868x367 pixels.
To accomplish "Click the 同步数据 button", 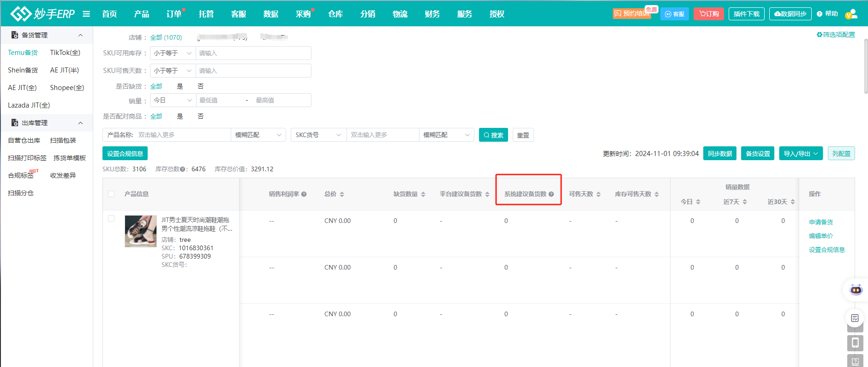I will pyautogui.click(x=720, y=154).
